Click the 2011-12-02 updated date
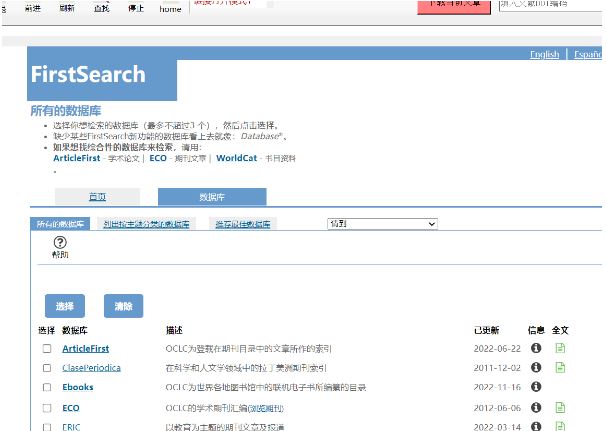The height and width of the screenshot is (431, 606). (x=497, y=368)
